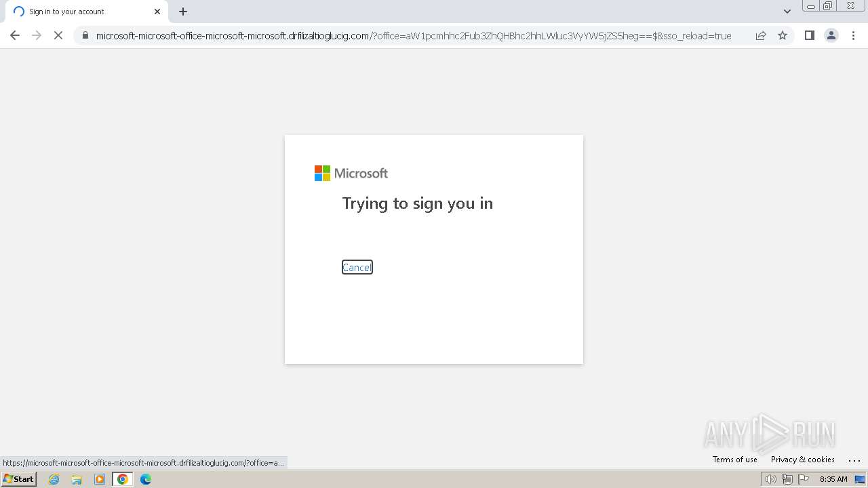Click 'Trying to sign you in' heading
868x488 pixels.
pyautogui.click(x=418, y=203)
